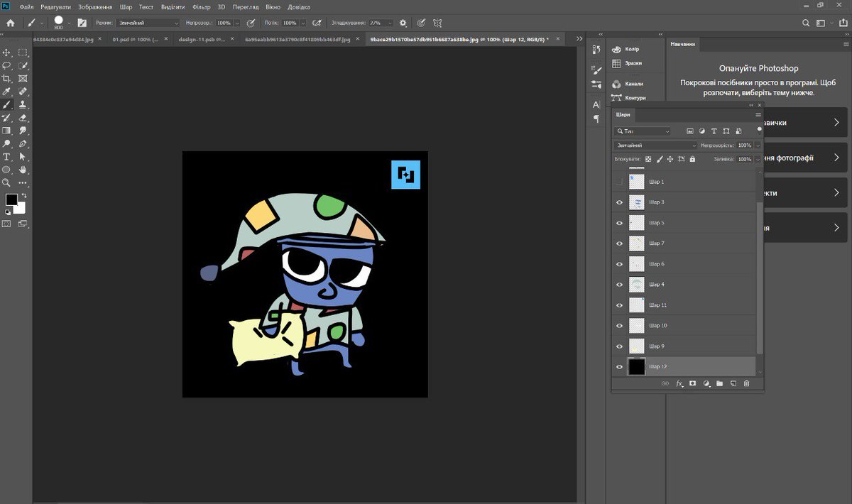Select the Rectangular Marquee tool
The image size is (852, 504).
(x=23, y=53)
